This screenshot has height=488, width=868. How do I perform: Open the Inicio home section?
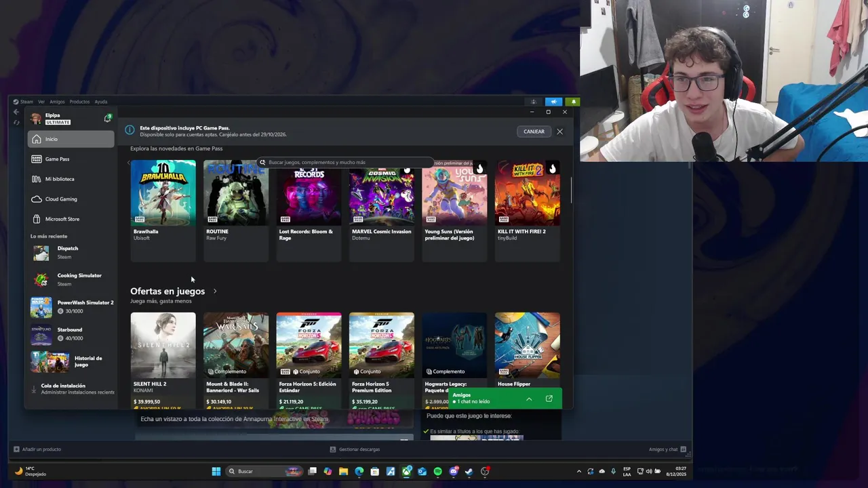pyautogui.click(x=71, y=139)
